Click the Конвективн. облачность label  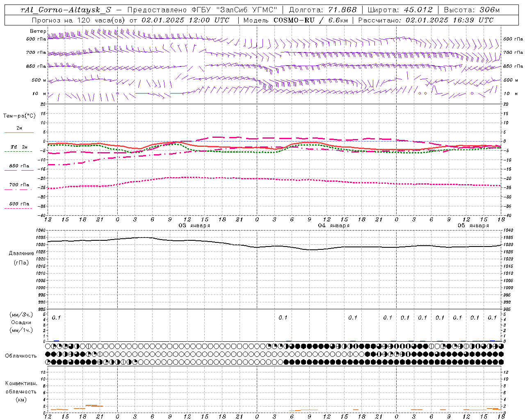(x=21, y=388)
